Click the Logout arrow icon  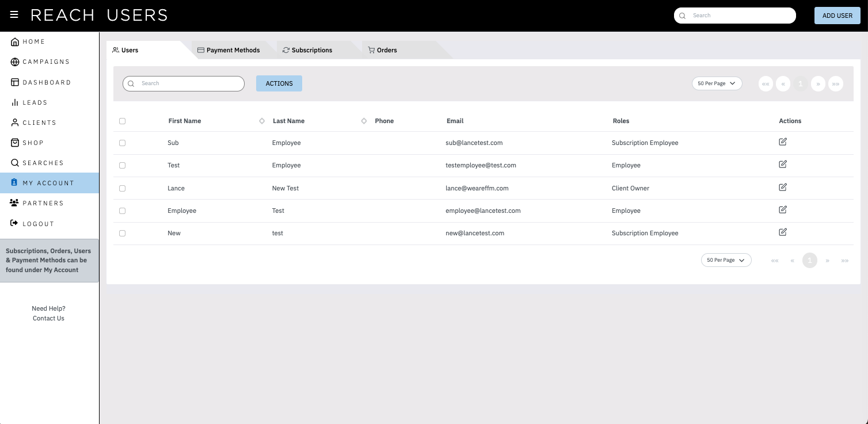point(14,223)
